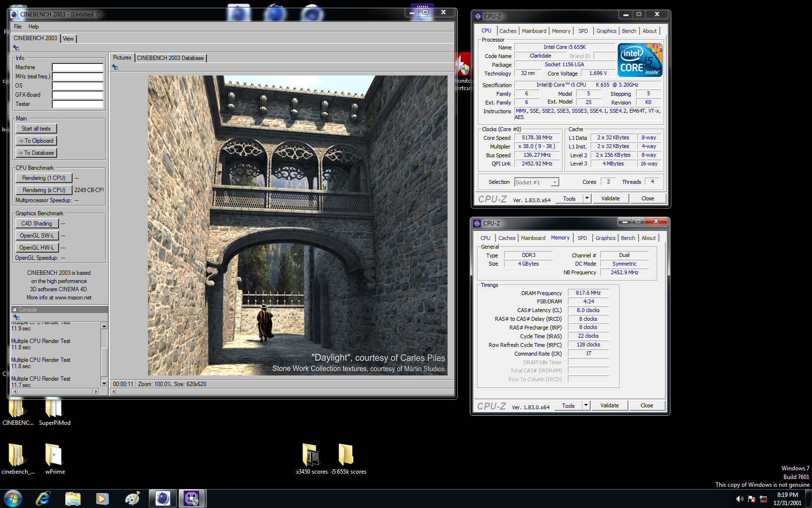
Task: Click the MHz (real freq.) input field
Action: click(78, 76)
